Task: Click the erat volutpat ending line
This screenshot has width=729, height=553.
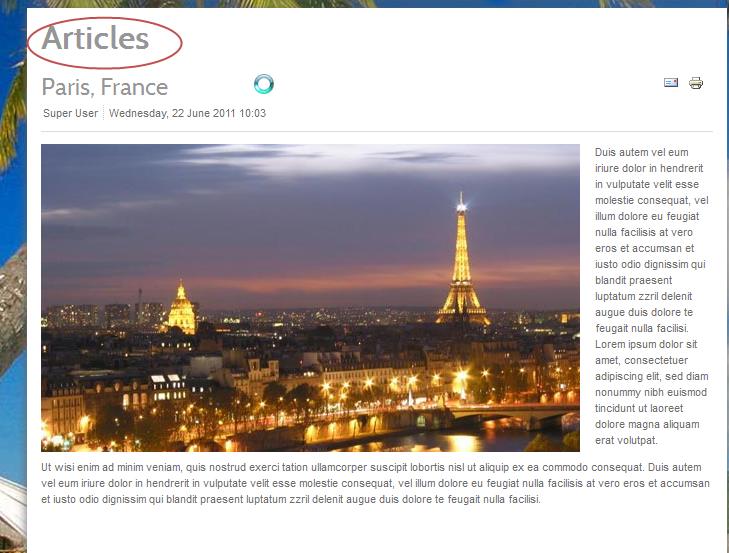Action: click(x=626, y=440)
